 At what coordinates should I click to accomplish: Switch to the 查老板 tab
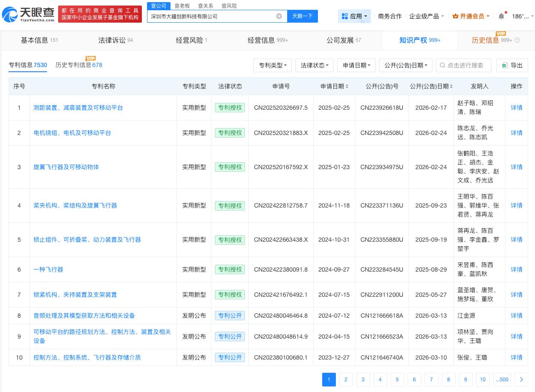pos(182,6)
